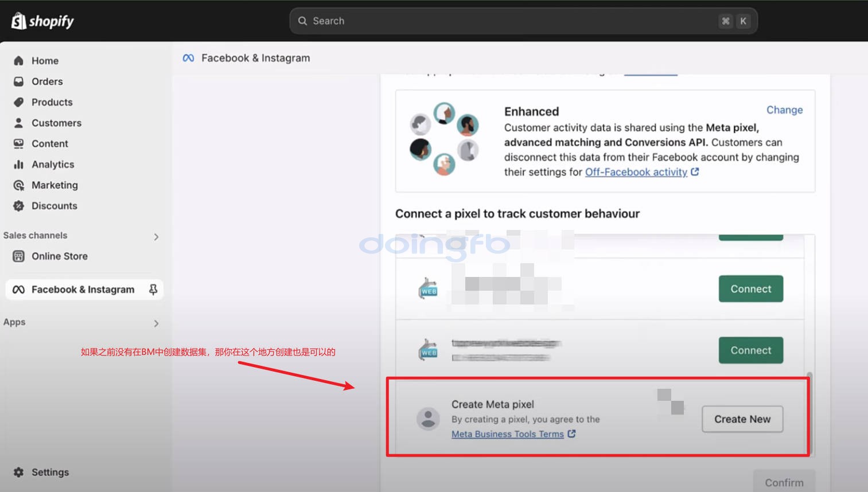Click external link icon after Meta Business Tools Terms
Viewport: 868px width, 492px height.
[571, 434]
